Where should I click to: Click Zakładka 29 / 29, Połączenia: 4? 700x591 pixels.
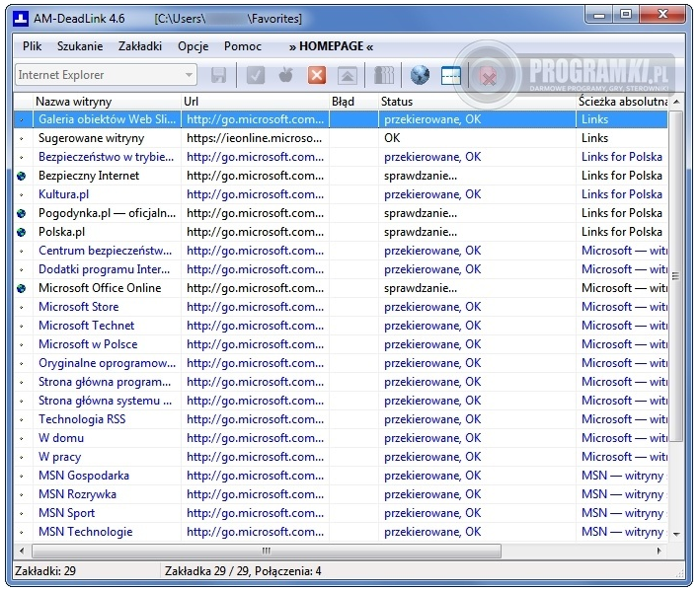pyautogui.click(x=243, y=571)
